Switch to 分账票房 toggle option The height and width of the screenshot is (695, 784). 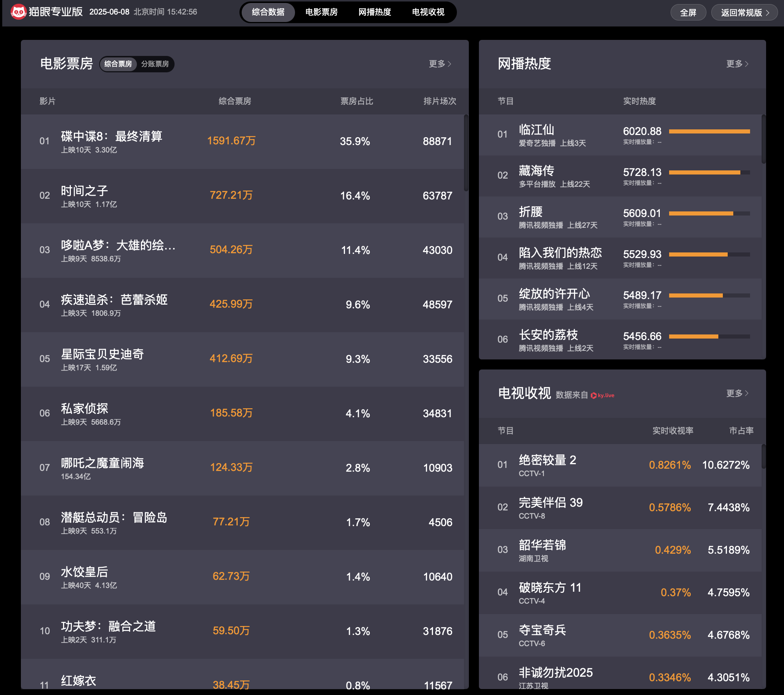click(x=154, y=64)
